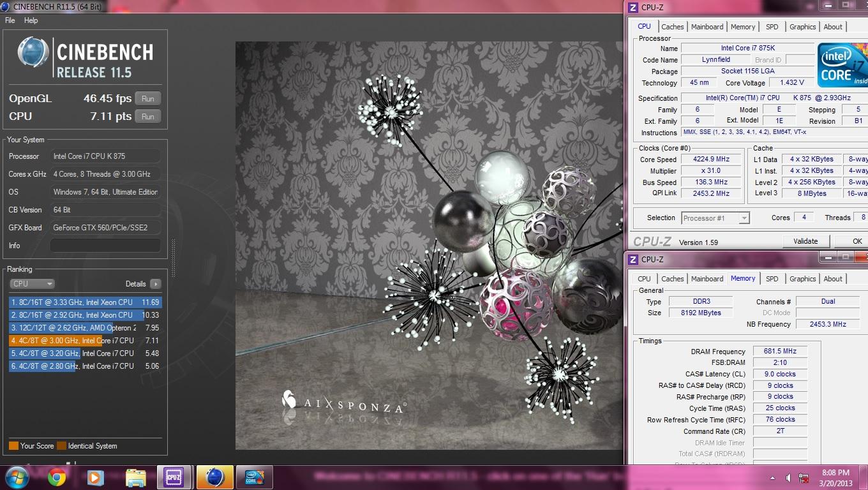Run the CPU benchmark
Screen dimensions: 868x490
click(148, 117)
